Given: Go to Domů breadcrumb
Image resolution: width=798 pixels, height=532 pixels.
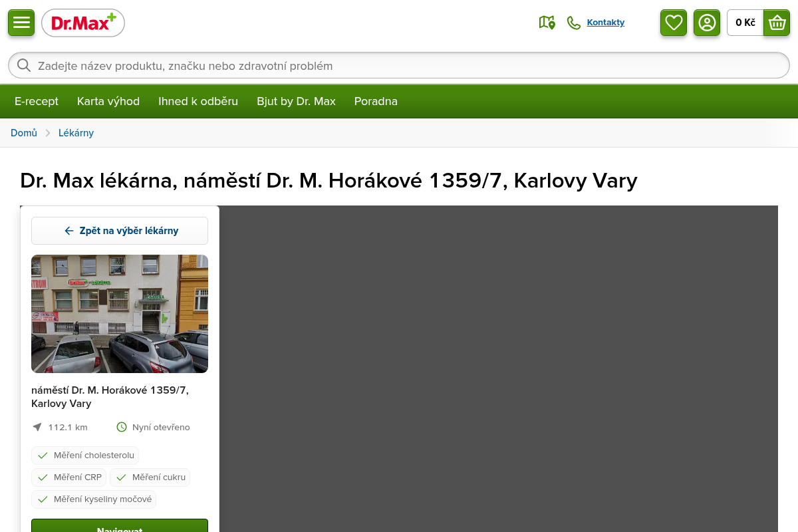Looking at the screenshot, I should coord(24,133).
